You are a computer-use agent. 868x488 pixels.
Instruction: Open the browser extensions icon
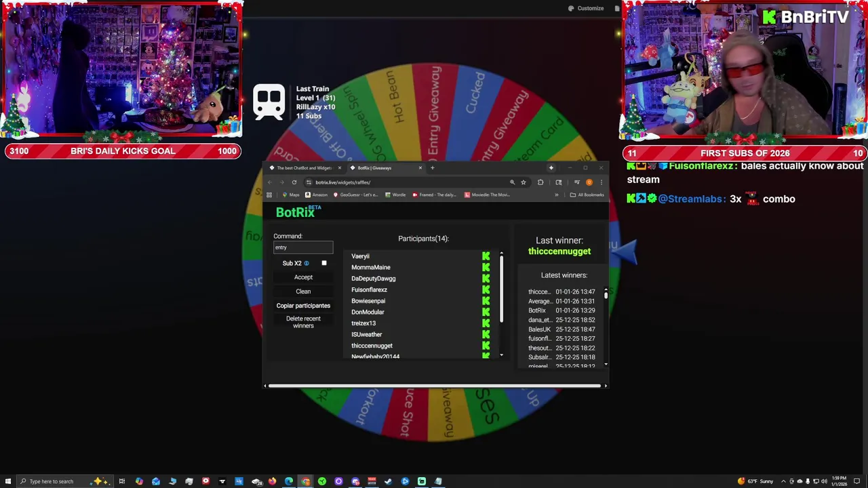coord(540,182)
